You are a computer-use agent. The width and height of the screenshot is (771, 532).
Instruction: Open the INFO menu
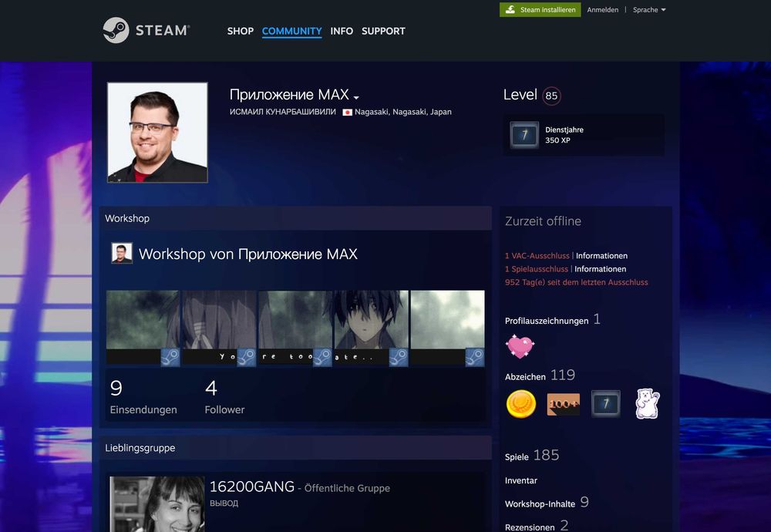pos(342,31)
